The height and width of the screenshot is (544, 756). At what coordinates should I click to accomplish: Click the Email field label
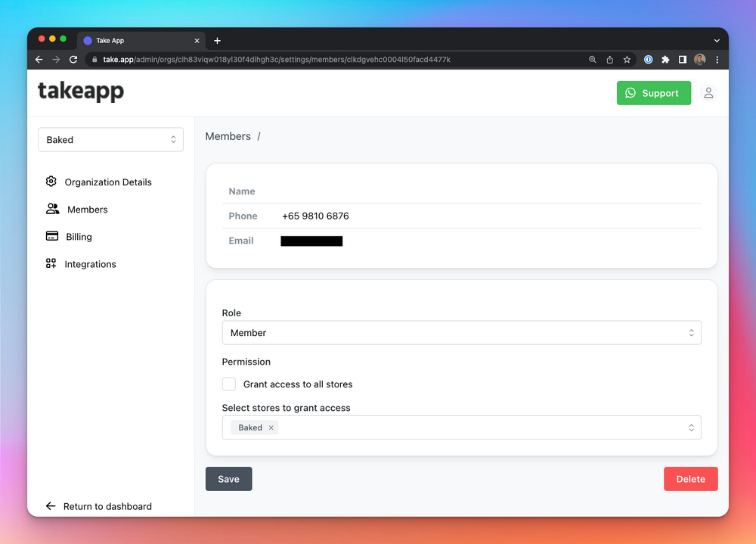241,241
